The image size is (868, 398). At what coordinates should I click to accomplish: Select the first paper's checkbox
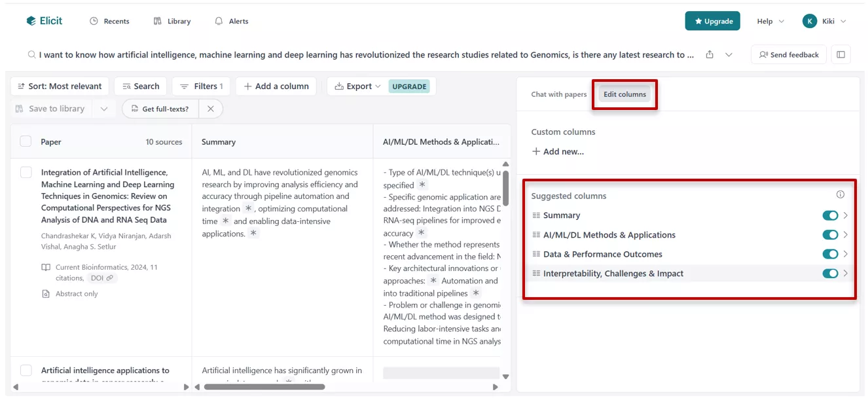tap(26, 172)
